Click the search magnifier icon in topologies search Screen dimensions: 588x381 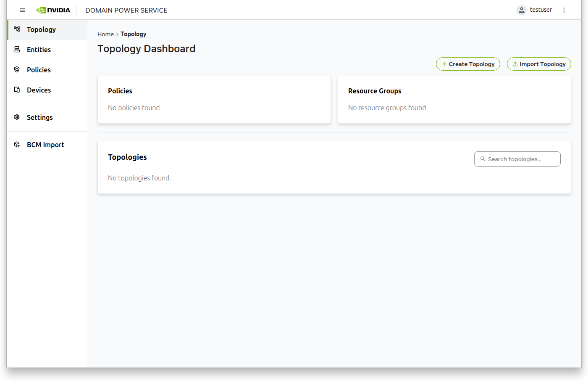point(483,159)
